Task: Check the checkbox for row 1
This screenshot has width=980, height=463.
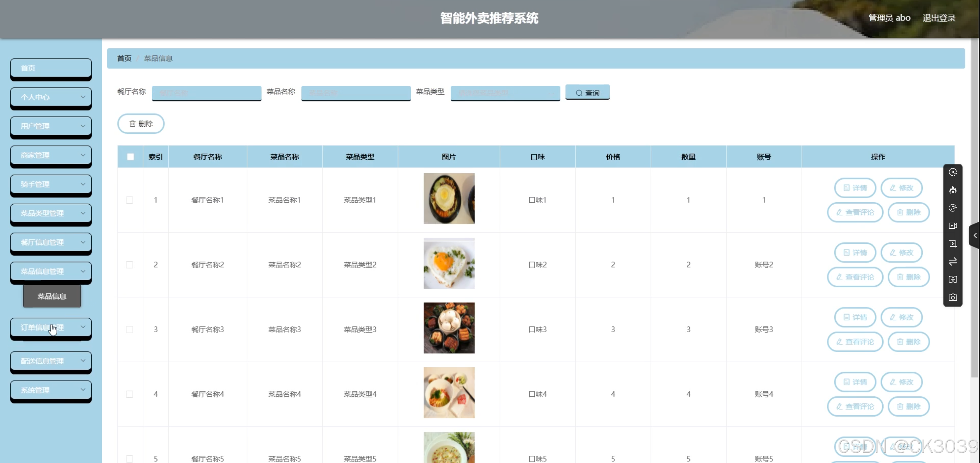Action: 129,200
